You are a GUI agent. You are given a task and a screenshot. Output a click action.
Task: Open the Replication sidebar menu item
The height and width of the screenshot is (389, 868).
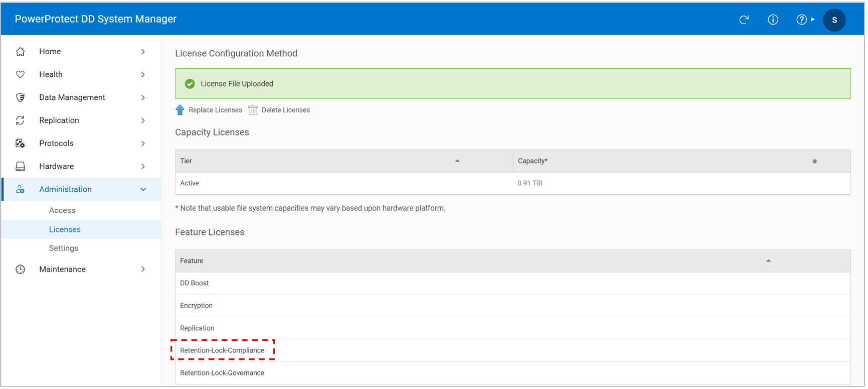(81, 120)
